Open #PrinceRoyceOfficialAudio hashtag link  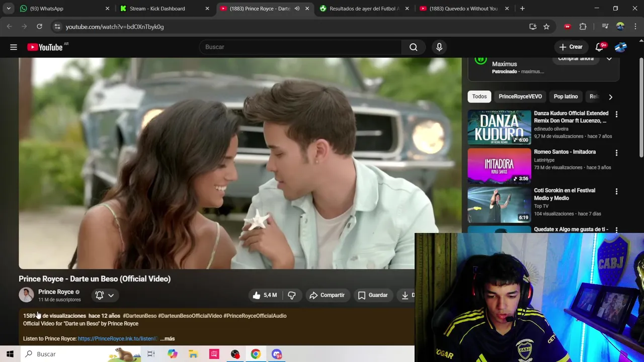click(x=255, y=316)
